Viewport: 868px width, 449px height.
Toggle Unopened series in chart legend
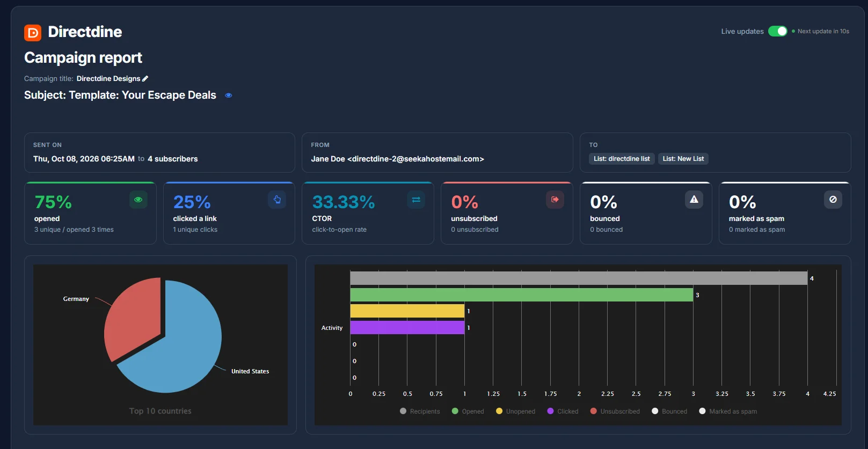pos(515,411)
